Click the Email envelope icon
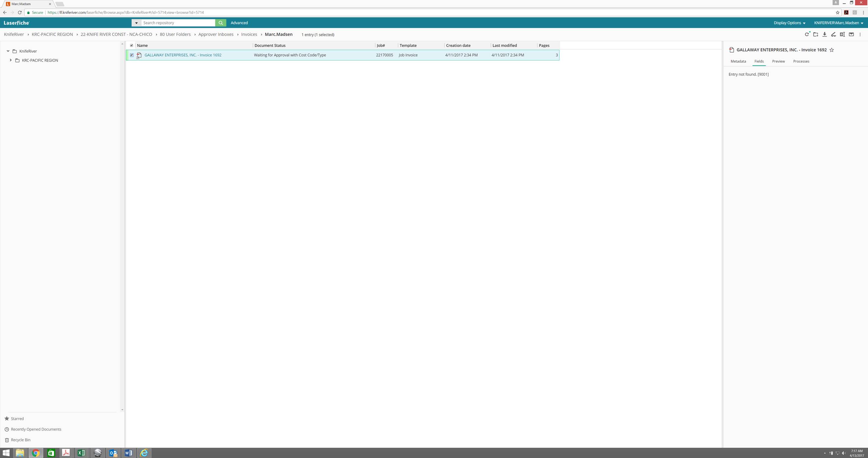This screenshot has width=868, height=458. coord(851,34)
